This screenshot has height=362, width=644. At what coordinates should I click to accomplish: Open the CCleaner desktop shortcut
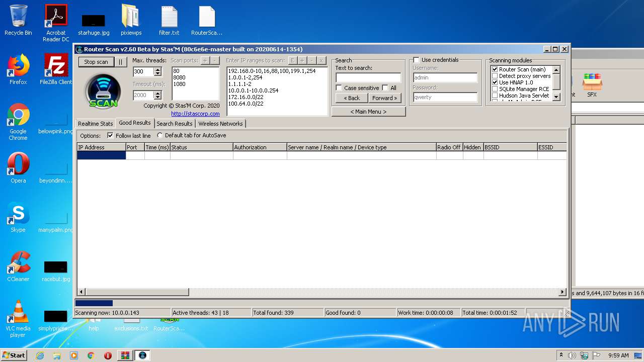pos(18,266)
